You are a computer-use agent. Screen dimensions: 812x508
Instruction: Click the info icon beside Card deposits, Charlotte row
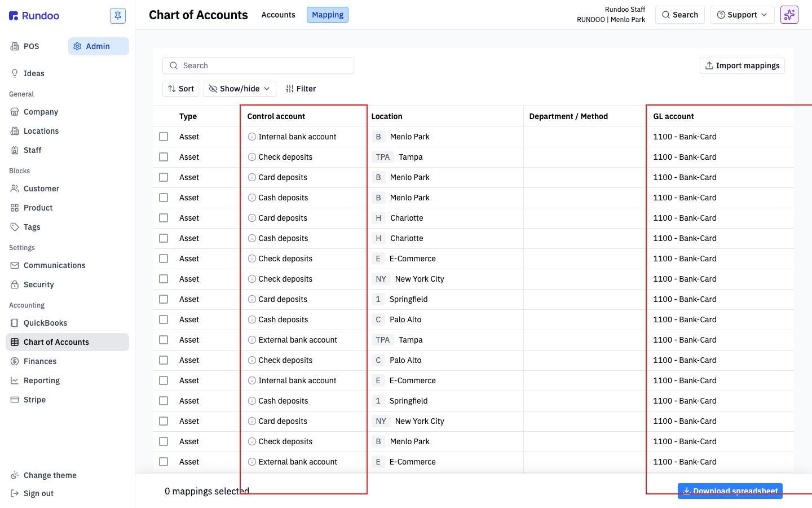pyautogui.click(x=252, y=218)
